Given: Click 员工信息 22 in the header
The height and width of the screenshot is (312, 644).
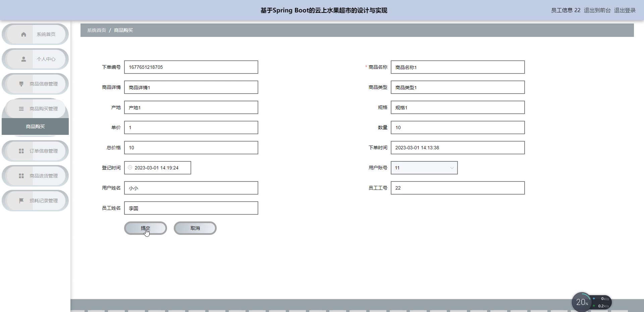Looking at the screenshot, I should 566,10.
